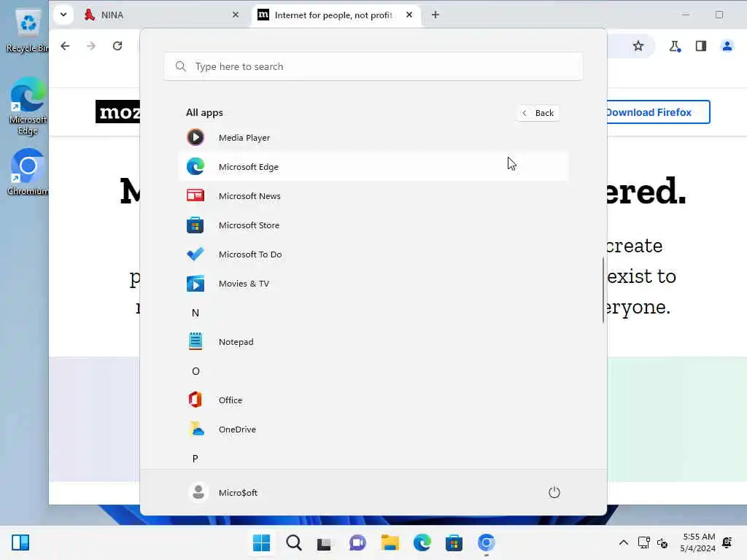Select the Internet for people tab
747x560 pixels.
(336, 15)
